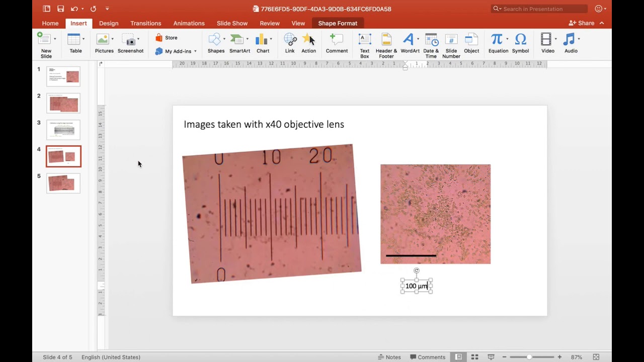Select slide 2 thumbnail
The image size is (644, 362).
coord(63,103)
